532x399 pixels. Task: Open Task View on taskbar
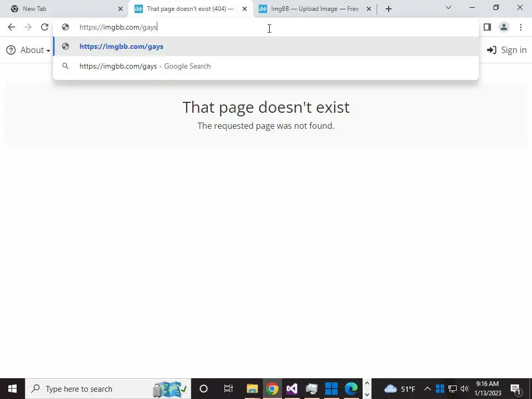(x=229, y=389)
